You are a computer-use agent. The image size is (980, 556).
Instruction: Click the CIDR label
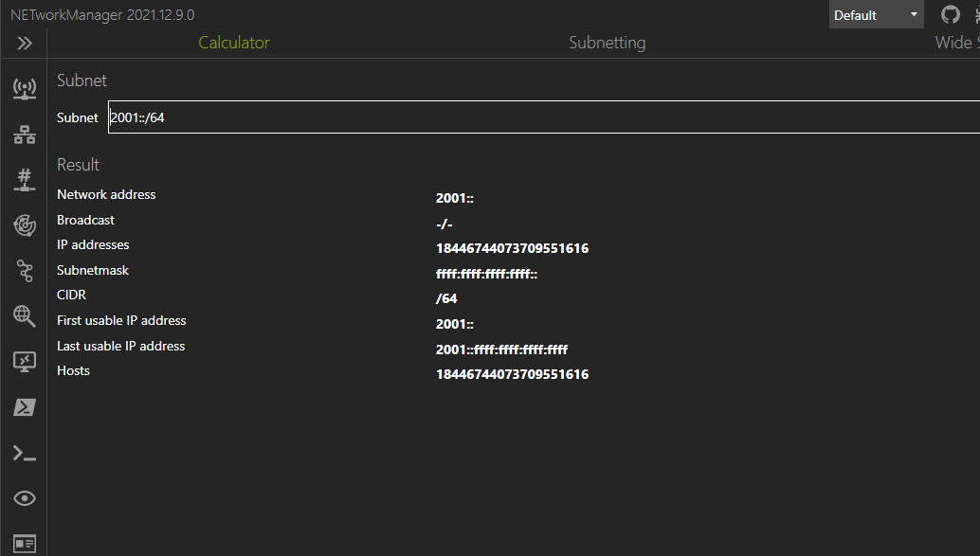tap(71, 295)
